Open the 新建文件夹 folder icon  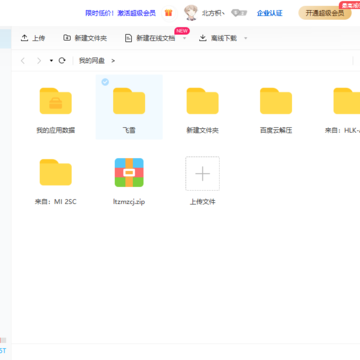(x=202, y=101)
